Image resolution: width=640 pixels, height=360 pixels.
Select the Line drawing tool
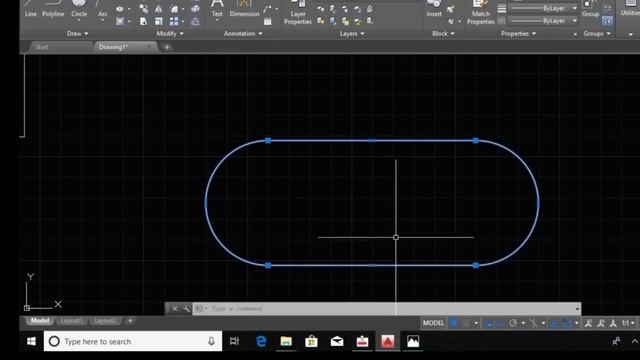click(31, 10)
